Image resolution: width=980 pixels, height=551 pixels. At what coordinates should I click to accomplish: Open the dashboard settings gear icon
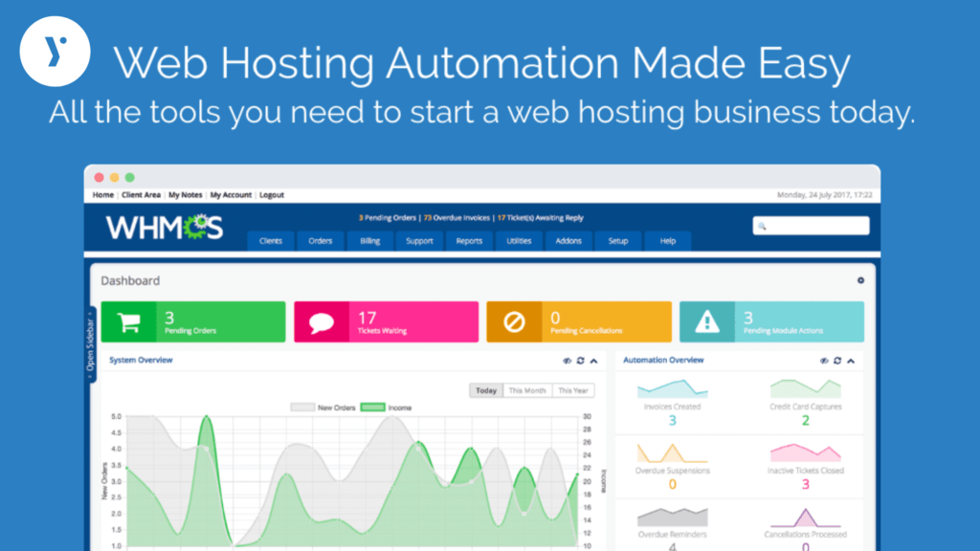coord(859,280)
